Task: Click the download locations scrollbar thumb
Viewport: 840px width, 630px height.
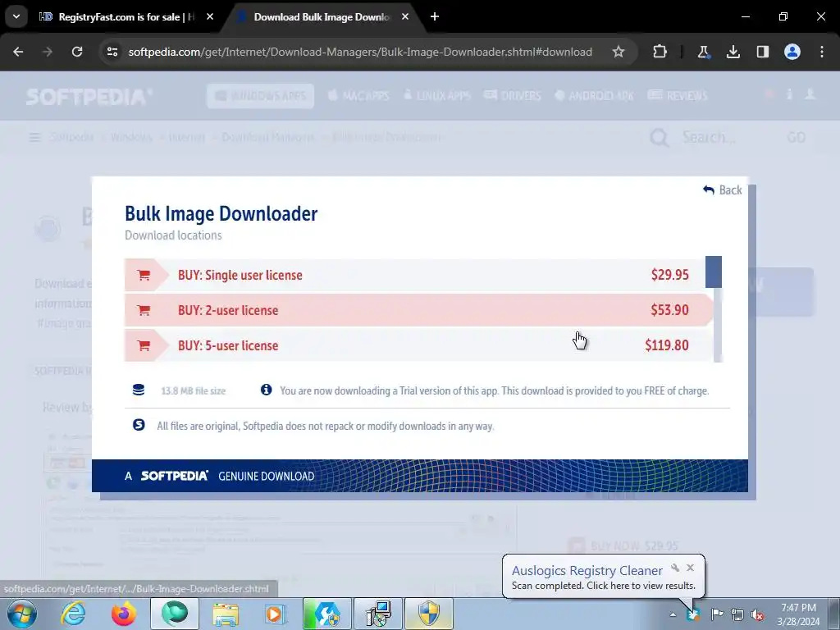Action: pyautogui.click(x=714, y=272)
